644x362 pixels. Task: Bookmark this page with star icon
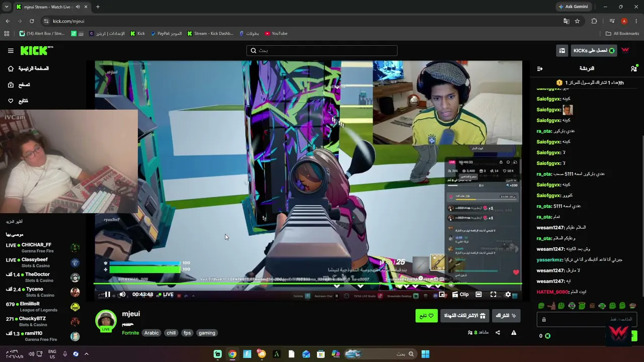[577, 21]
